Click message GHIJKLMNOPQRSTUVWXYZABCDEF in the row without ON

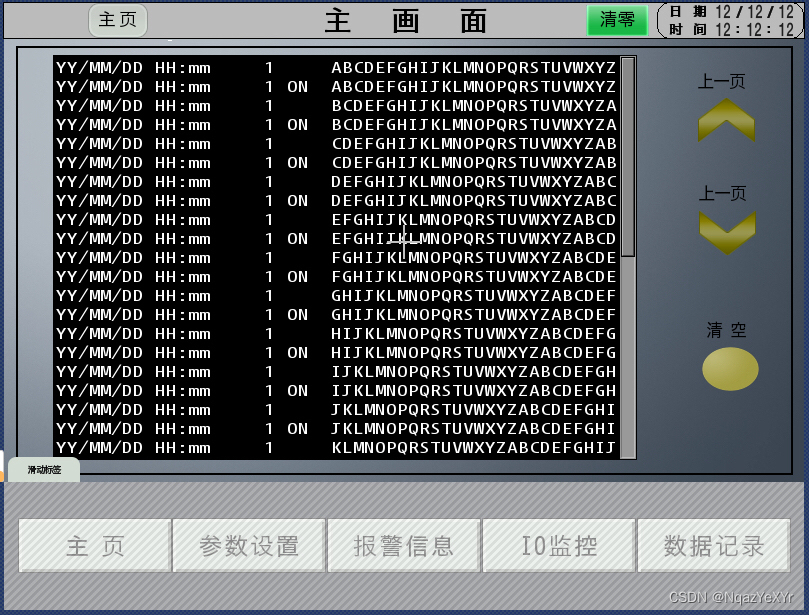[474, 296]
